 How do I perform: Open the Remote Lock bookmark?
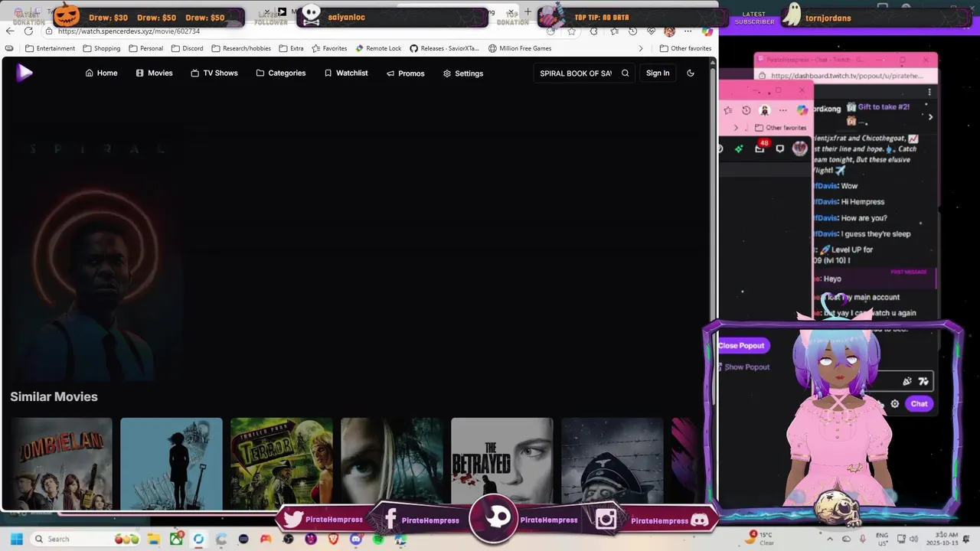378,48
